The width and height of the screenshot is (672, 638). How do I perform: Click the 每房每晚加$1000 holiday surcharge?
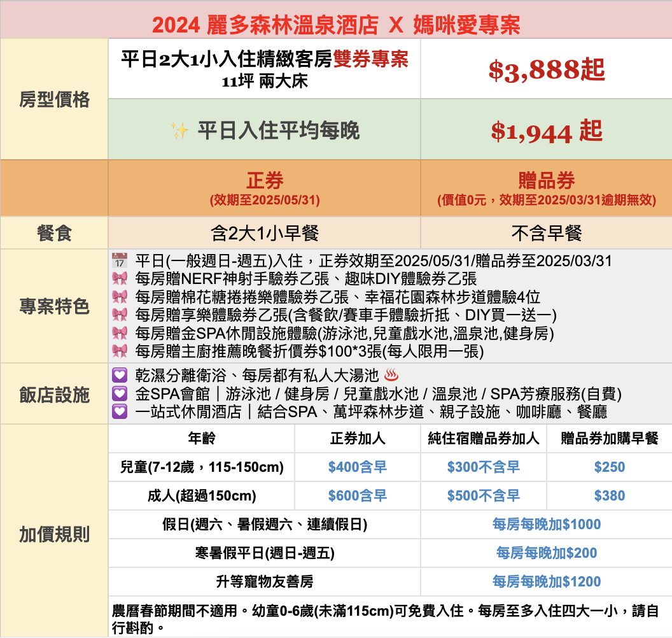tap(546, 525)
